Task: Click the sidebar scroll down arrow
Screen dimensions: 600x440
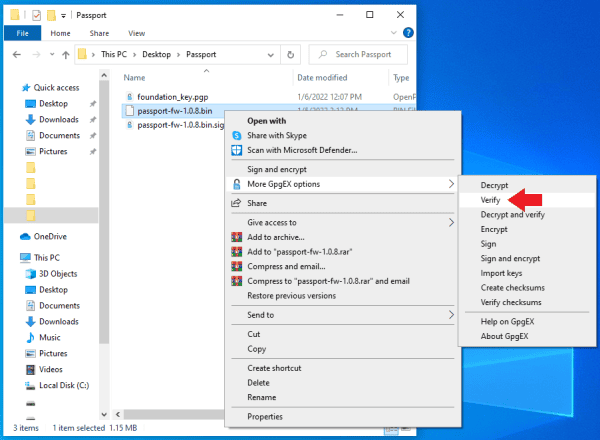Action: point(104,414)
